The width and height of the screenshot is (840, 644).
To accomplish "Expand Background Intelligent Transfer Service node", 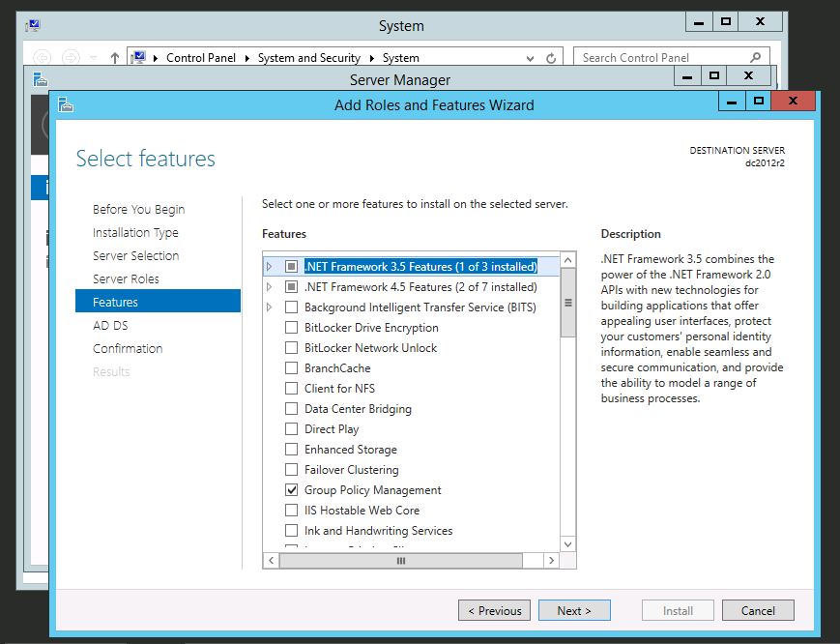I will pos(269,307).
